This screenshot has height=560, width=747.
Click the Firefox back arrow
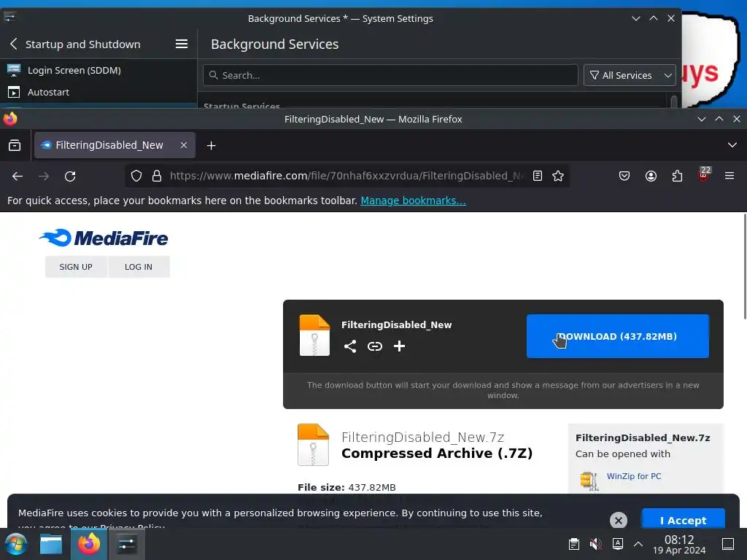pos(18,176)
